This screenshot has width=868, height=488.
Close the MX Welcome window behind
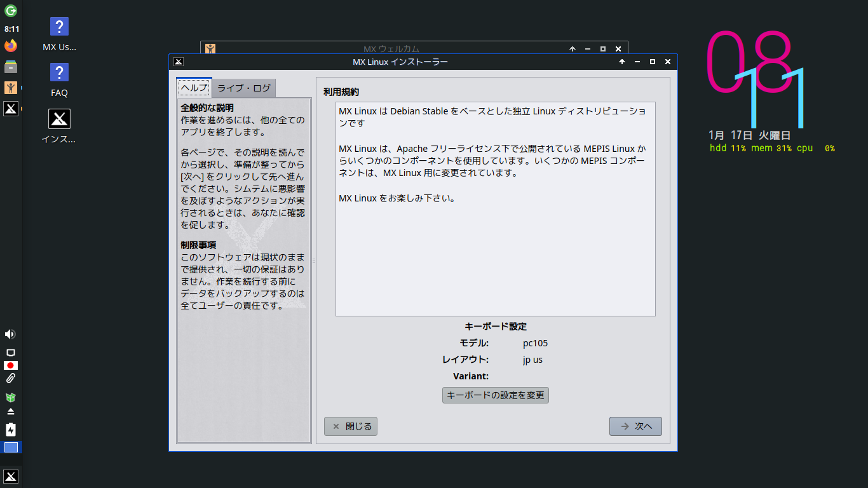pyautogui.click(x=618, y=48)
